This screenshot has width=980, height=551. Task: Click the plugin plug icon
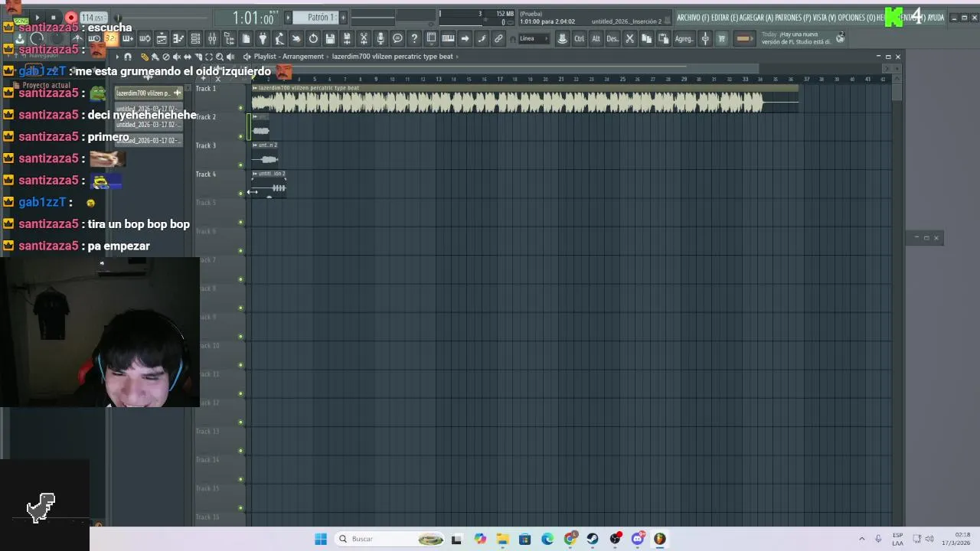pyautogui.click(x=263, y=38)
